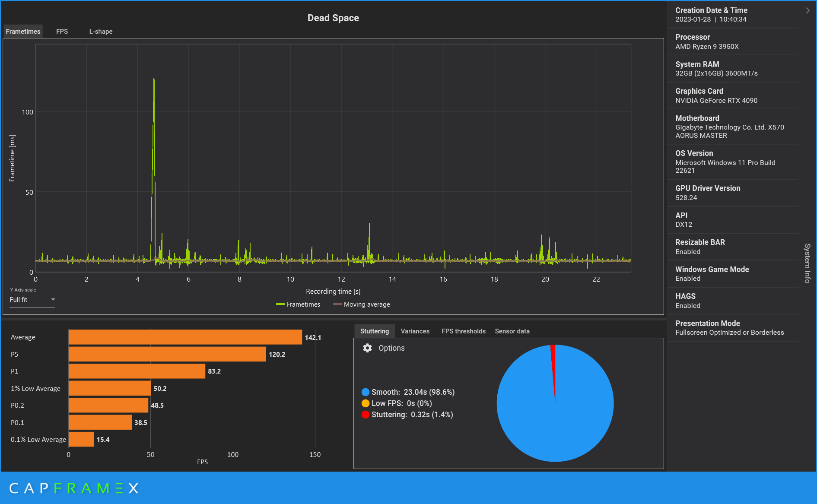817x504 pixels.
Task: Switch to the Frametimes tab
Action: 23,32
